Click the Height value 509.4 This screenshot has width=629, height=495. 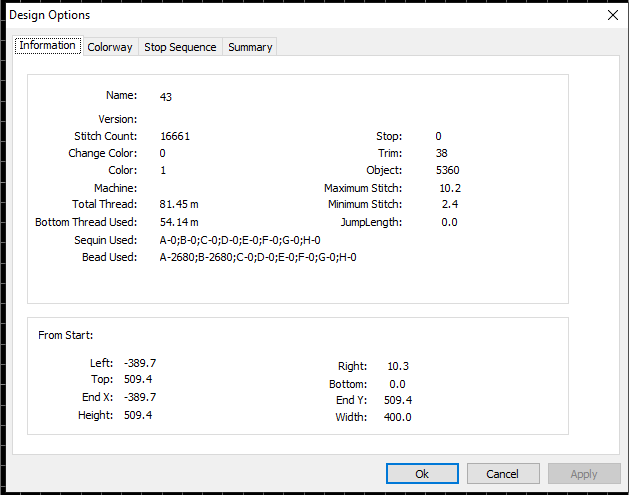pos(138,415)
